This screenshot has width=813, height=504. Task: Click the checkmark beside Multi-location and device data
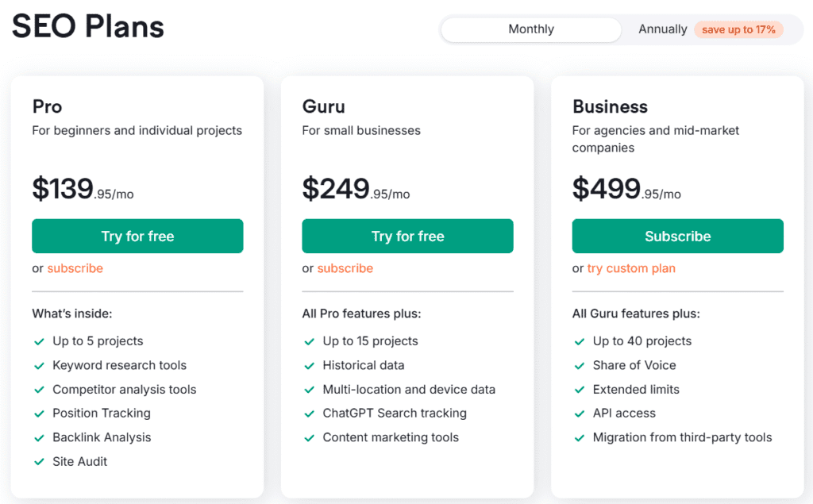[x=309, y=389]
